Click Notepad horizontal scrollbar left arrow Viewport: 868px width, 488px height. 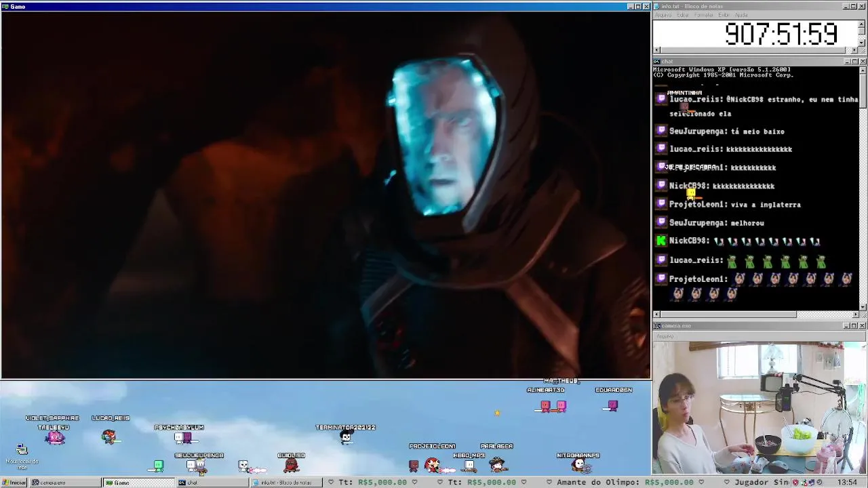(x=656, y=49)
